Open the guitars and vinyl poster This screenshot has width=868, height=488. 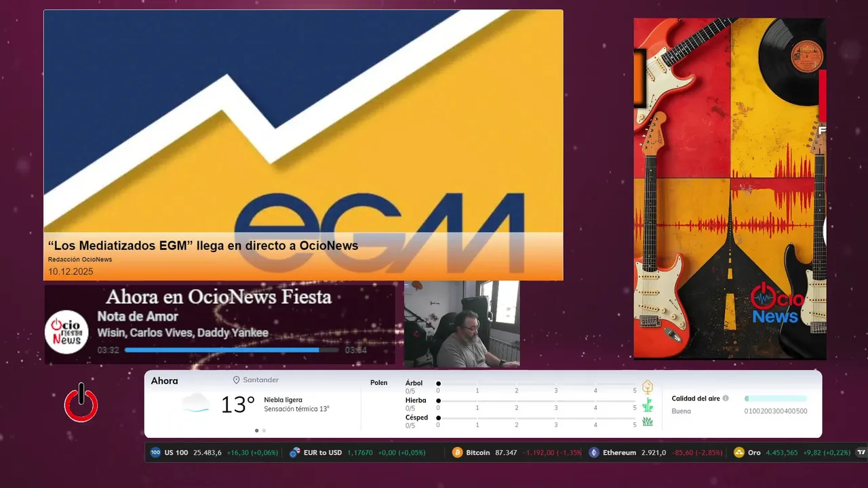click(730, 188)
